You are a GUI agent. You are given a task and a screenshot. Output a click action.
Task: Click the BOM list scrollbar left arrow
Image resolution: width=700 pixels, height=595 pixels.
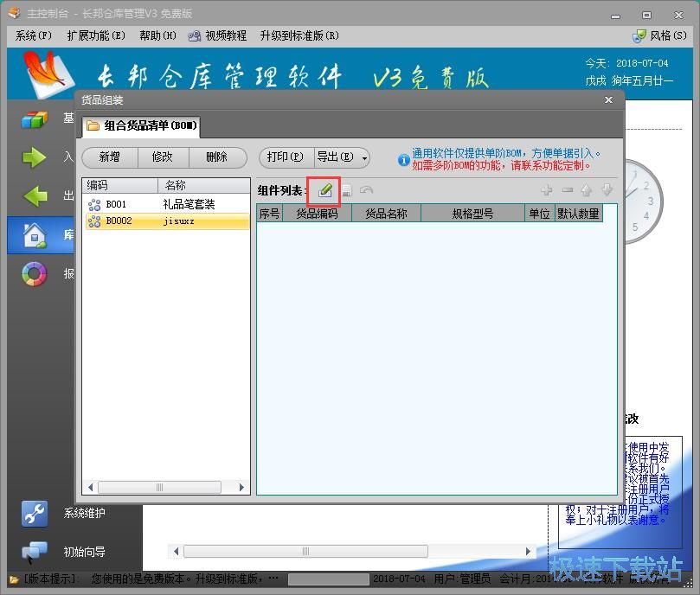pyautogui.click(x=91, y=488)
